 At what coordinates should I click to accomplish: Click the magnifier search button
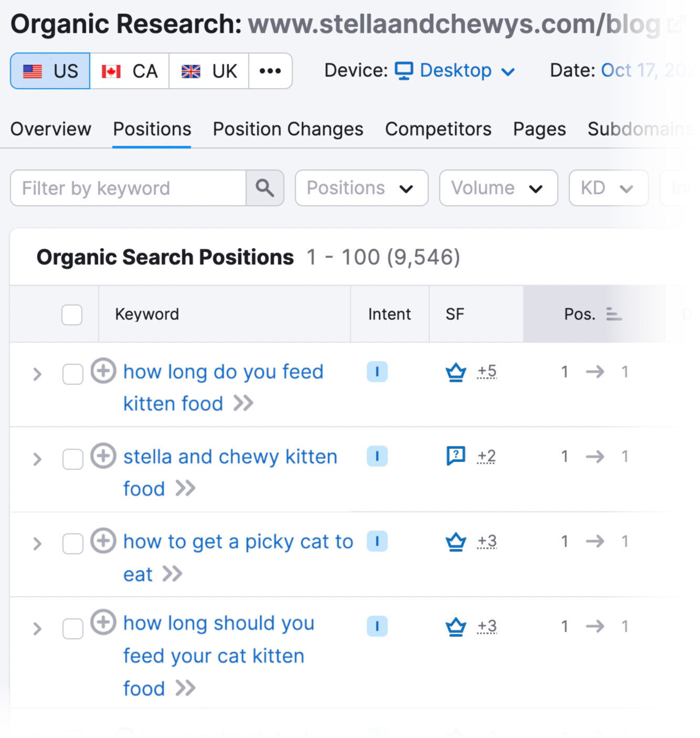coord(265,188)
